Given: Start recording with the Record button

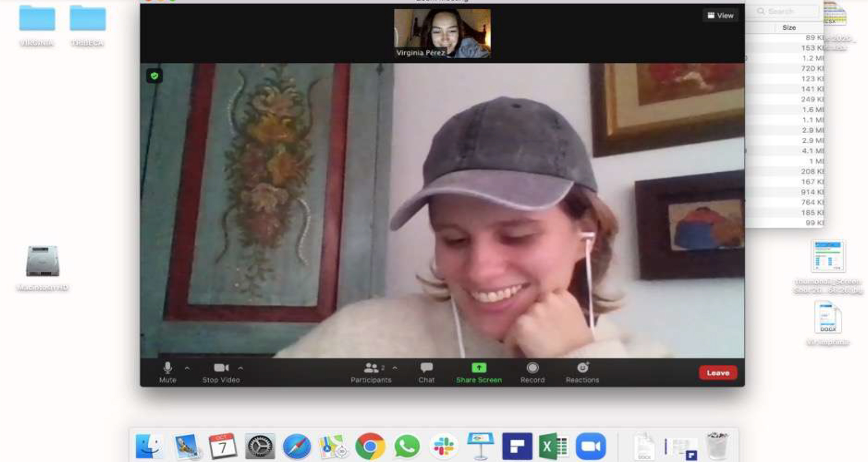Looking at the screenshot, I should click(x=532, y=372).
